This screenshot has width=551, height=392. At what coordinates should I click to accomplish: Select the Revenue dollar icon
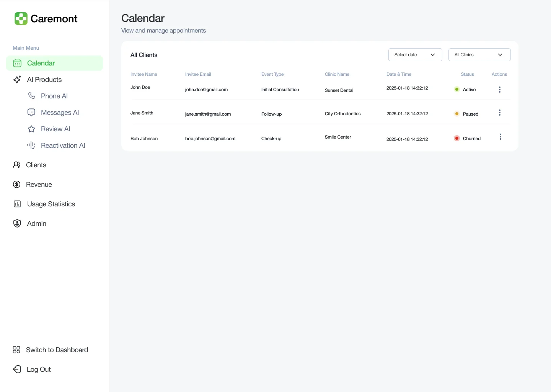(x=17, y=184)
